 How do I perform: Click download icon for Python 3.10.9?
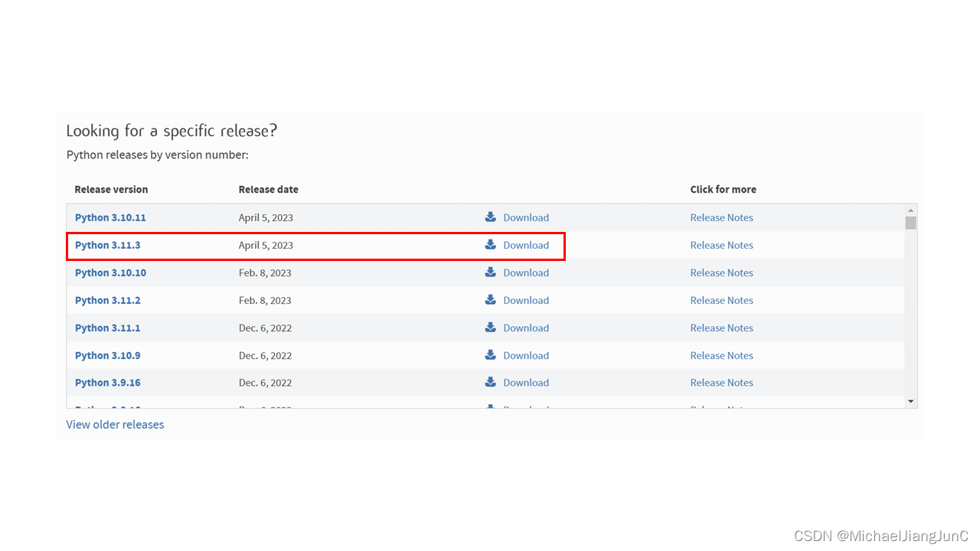491,354
